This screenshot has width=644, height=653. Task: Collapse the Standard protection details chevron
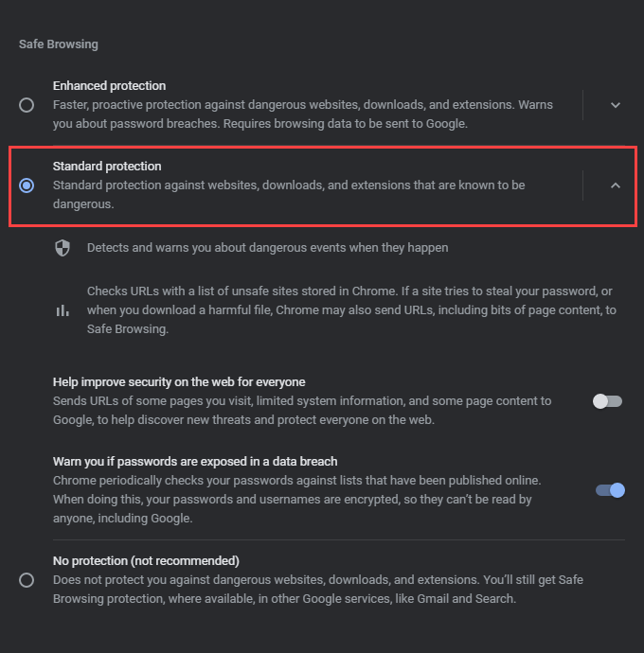pyautogui.click(x=616, y=185)
